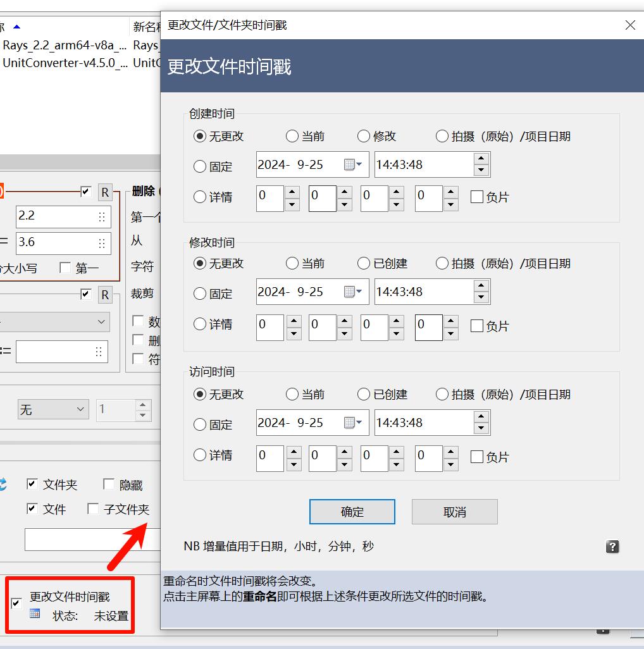This screenshot has height=649, width=644.
Task: Select 固定 radio under 访问时间
Action: tap(200, 424)
